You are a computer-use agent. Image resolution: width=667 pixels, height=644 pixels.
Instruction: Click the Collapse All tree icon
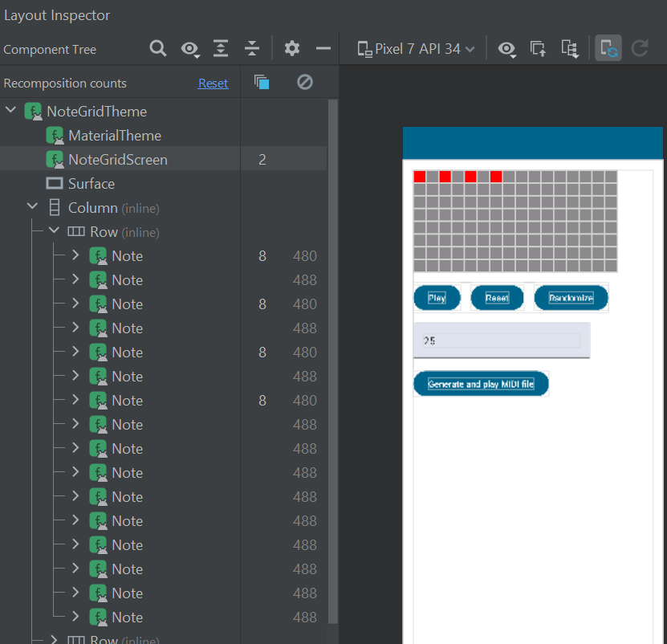pos(252,49)
